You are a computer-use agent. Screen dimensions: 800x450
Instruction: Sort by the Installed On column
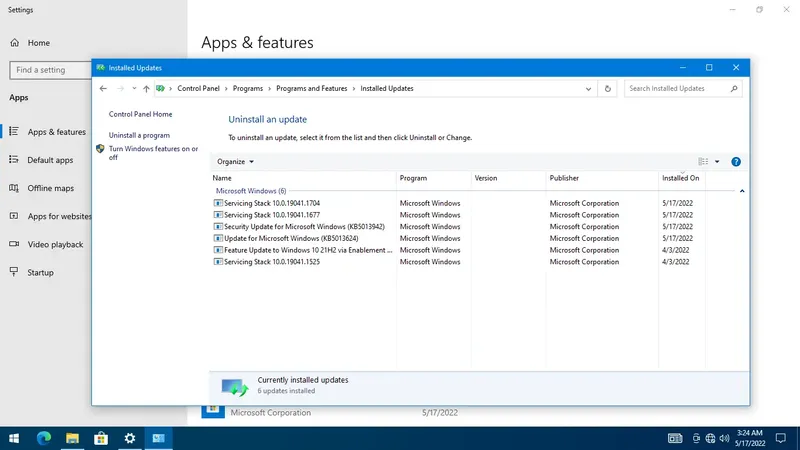(x=680, y=178)
